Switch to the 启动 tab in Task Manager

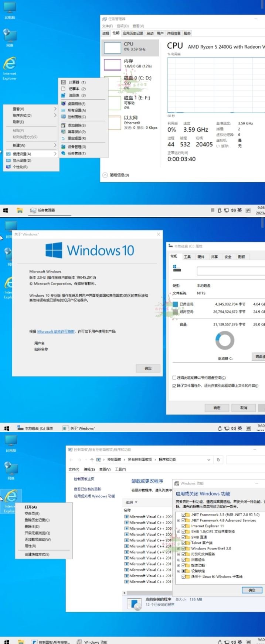[x=150, y=33]
